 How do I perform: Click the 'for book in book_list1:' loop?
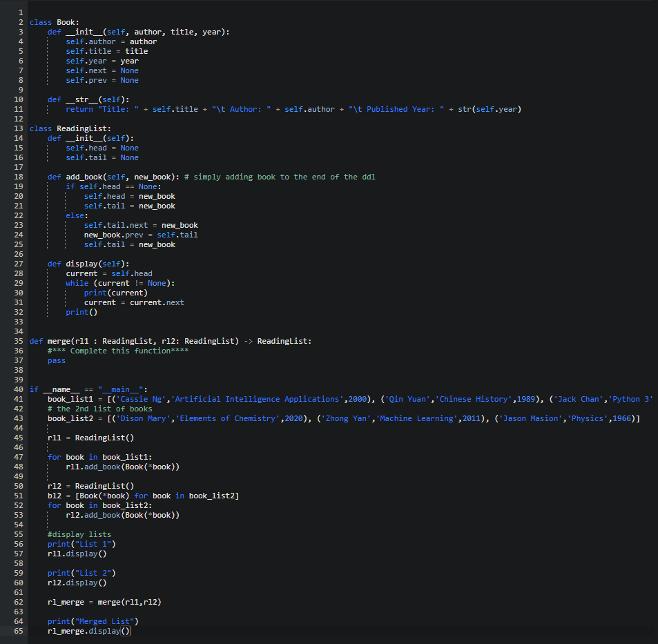tap(100, 456)
